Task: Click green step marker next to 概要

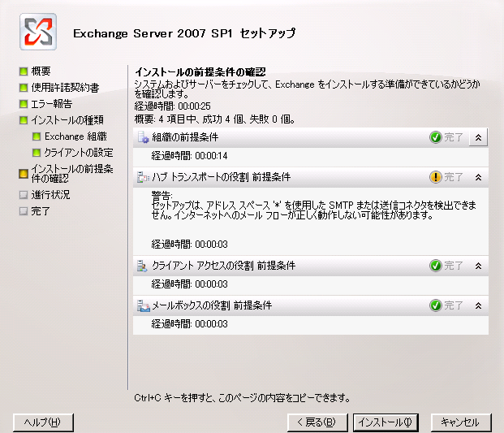Action: [x=24, y=71]
